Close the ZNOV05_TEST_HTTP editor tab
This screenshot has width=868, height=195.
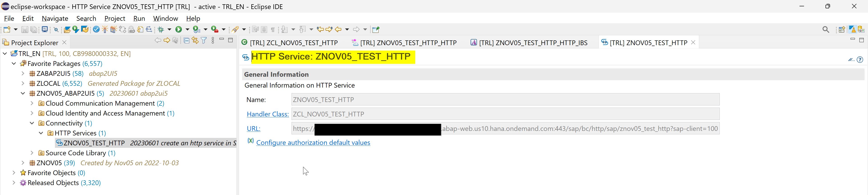coord(693,42)
